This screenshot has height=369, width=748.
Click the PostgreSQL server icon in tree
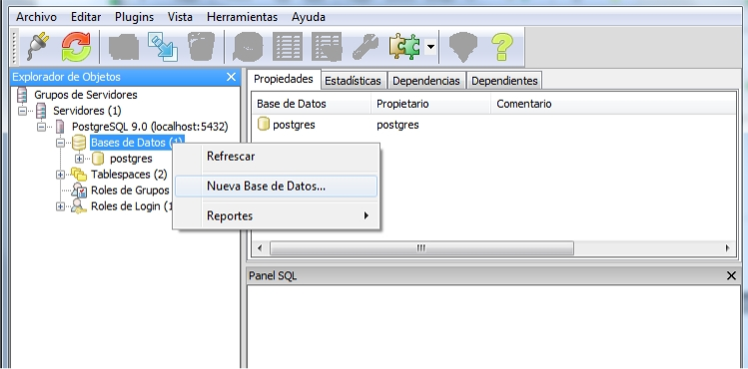(x=60, y=127)
